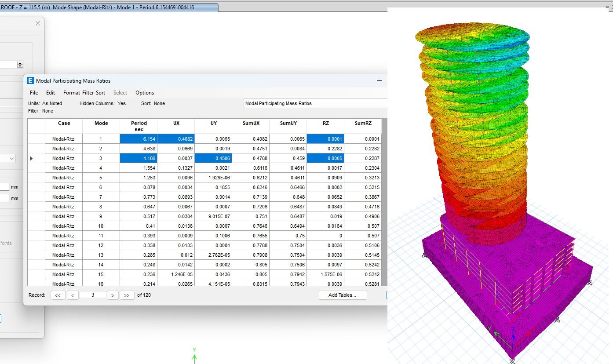Open the Edit menu

click(x=51, y=93)
